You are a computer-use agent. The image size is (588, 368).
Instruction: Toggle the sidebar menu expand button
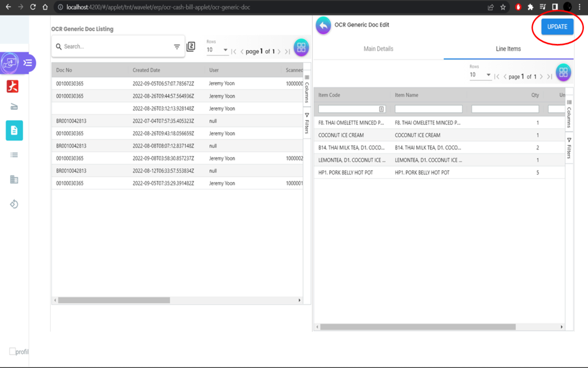28,63
